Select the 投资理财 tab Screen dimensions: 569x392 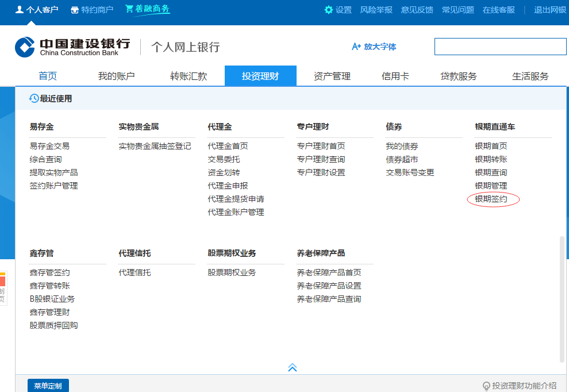click(260, 76)
